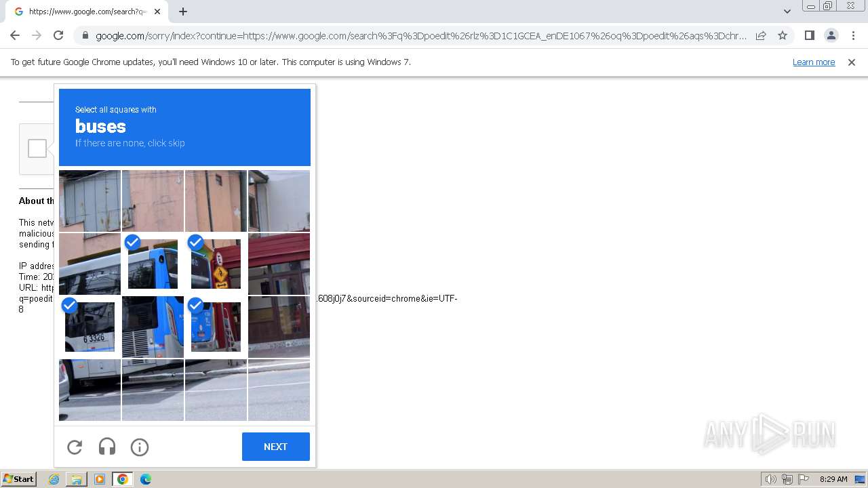The width and height of the screenshot is (868, 488).
Task: Close the Google search tab
Action: [x=157, y=12]
